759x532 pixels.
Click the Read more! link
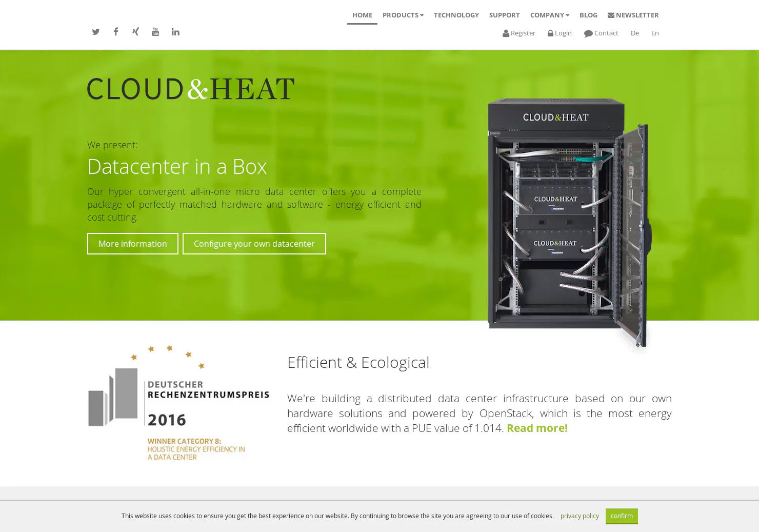pos(537,428)
